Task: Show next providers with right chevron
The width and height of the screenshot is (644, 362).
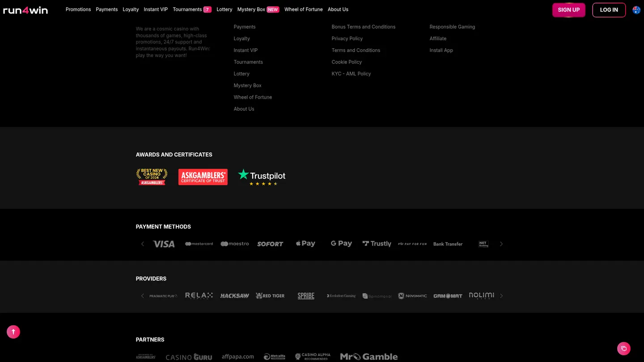Action: pos(501,296)
